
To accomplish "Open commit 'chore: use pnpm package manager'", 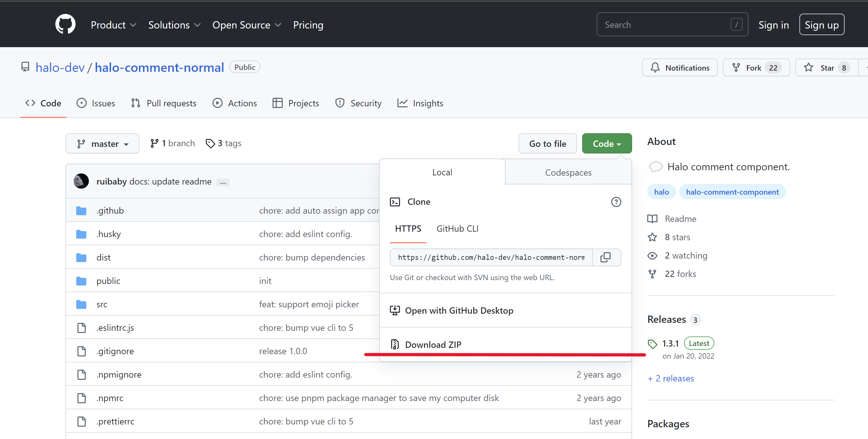I will coord(379,398).
